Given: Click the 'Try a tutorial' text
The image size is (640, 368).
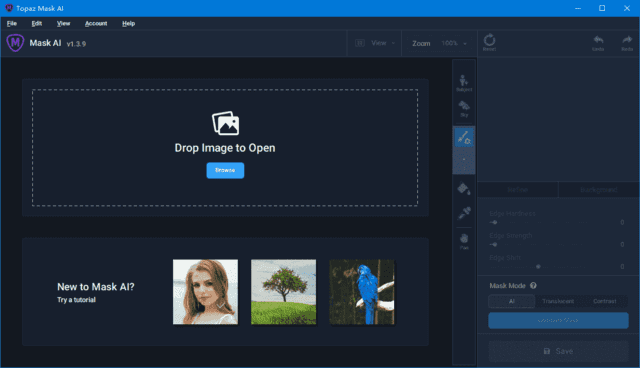Looking at the screenshot, I should click(76, 300).
